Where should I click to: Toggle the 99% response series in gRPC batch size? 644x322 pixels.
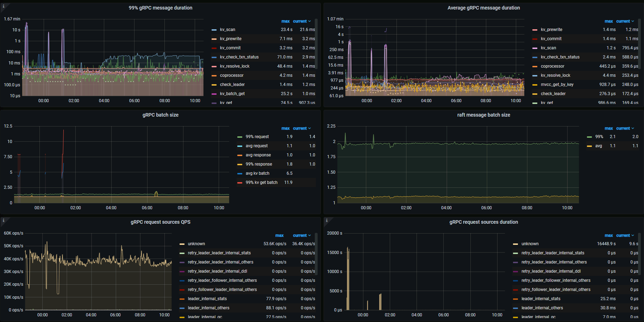258,164
